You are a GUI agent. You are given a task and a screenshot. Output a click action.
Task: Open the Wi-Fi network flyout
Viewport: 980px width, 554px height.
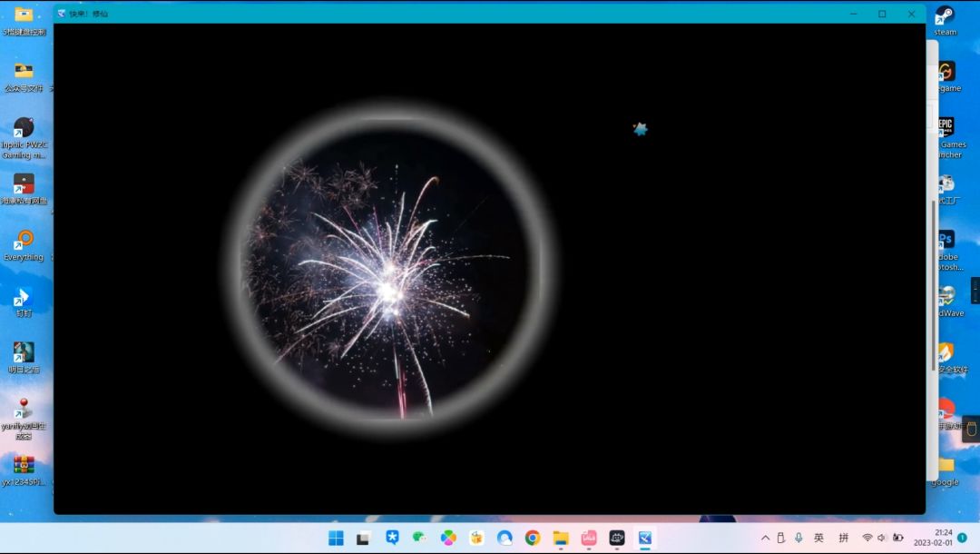[867, 538]
